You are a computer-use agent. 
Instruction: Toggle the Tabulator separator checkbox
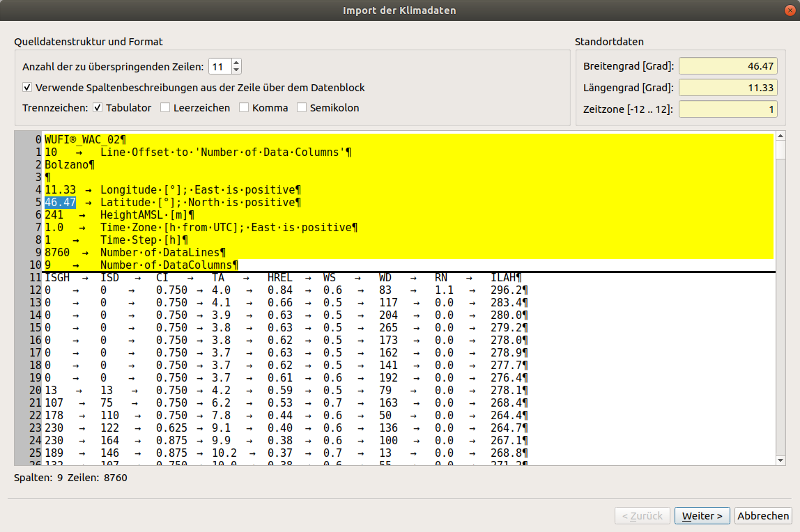(98, 107)
